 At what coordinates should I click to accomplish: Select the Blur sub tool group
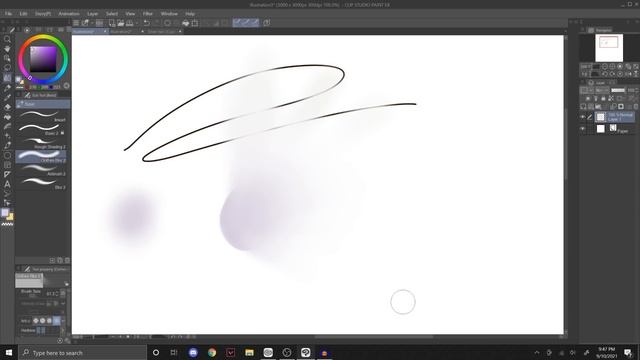point(43,104)
